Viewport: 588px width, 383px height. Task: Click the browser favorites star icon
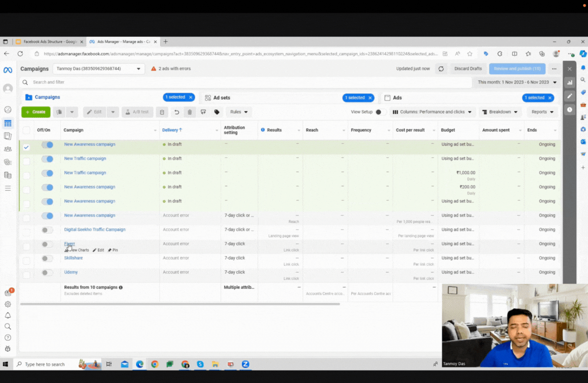point(469,54)
